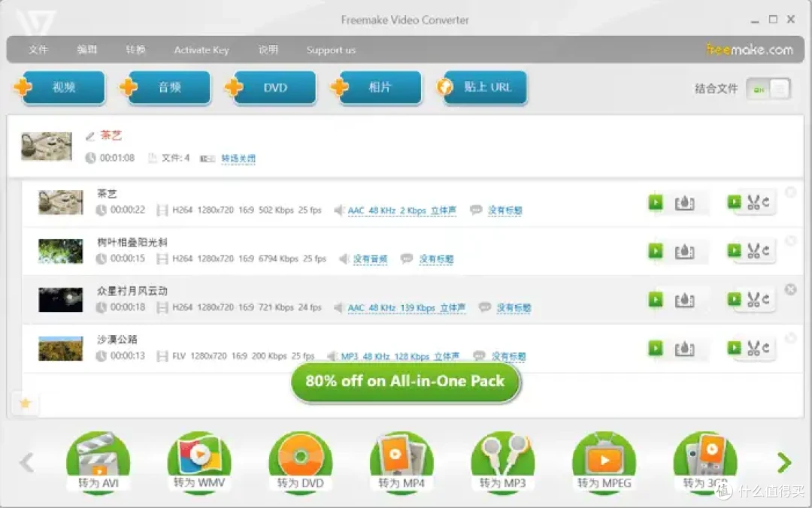Choose 转为 AVI output format
The width and height of the screenshot is (812, 508).
click(x=98, y=462)
